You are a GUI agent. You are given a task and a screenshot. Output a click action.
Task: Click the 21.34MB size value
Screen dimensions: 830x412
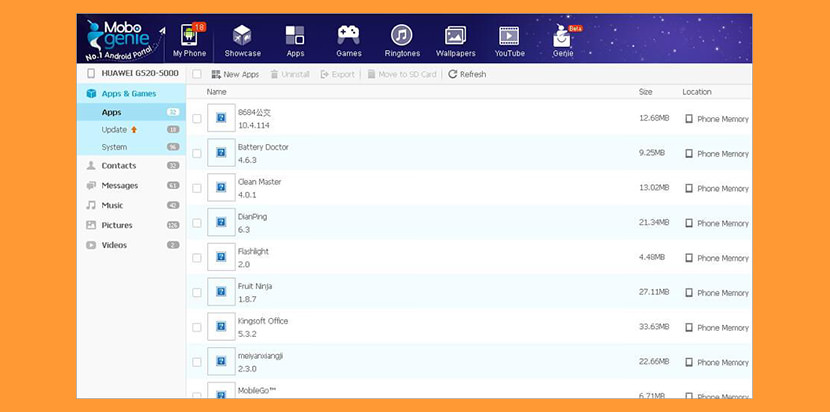654,222
